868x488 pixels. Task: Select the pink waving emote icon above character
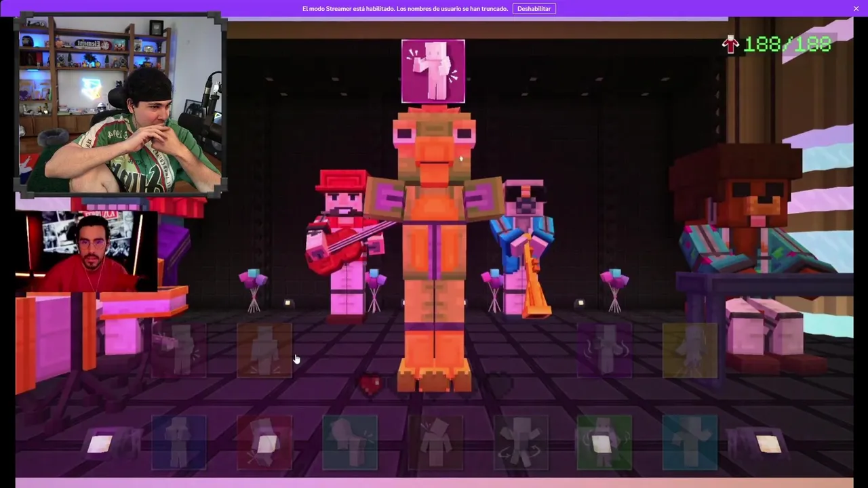[433, 71]
